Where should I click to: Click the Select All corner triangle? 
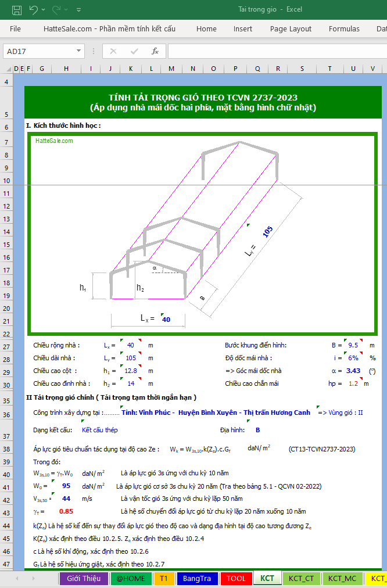[x=7, y=69]
